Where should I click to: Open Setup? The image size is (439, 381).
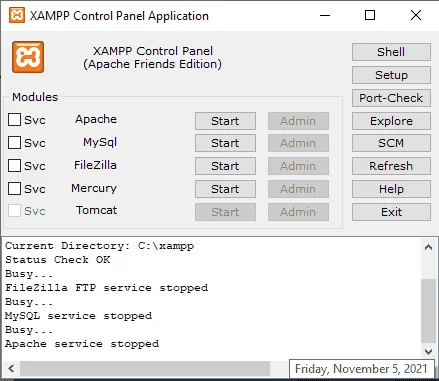391,75
